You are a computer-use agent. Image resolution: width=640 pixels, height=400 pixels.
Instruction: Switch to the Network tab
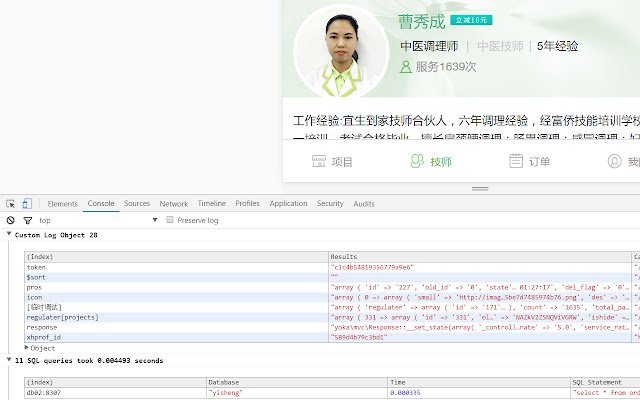173,203
